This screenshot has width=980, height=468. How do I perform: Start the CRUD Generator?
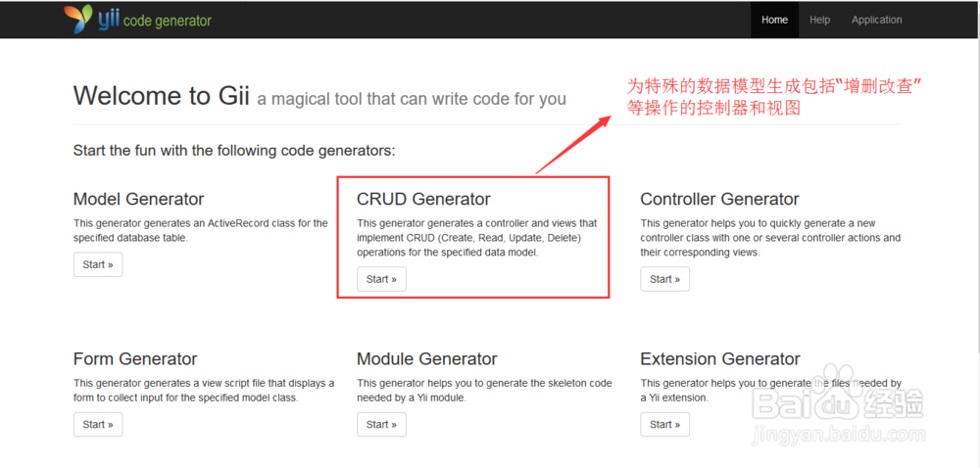tap(381, 279)
